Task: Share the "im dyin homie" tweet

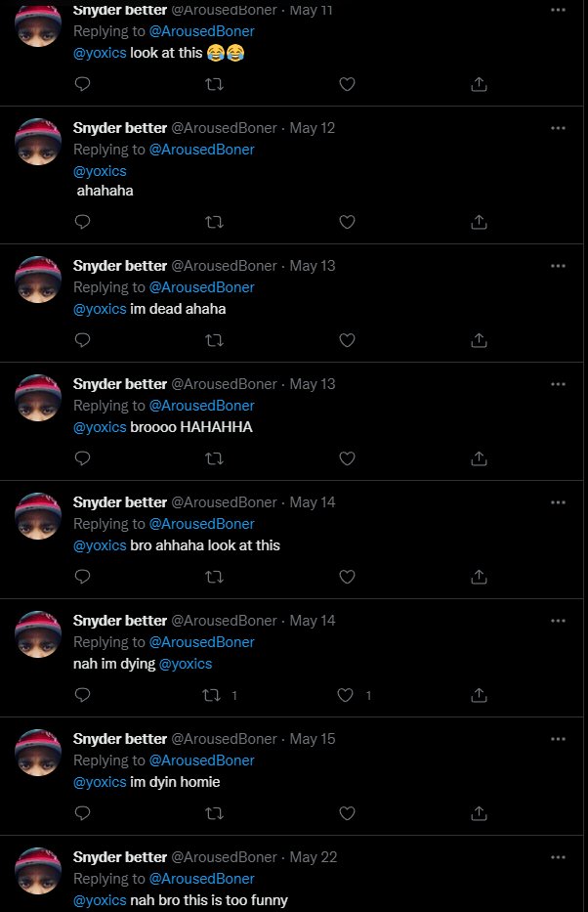Action: point(480,813)
